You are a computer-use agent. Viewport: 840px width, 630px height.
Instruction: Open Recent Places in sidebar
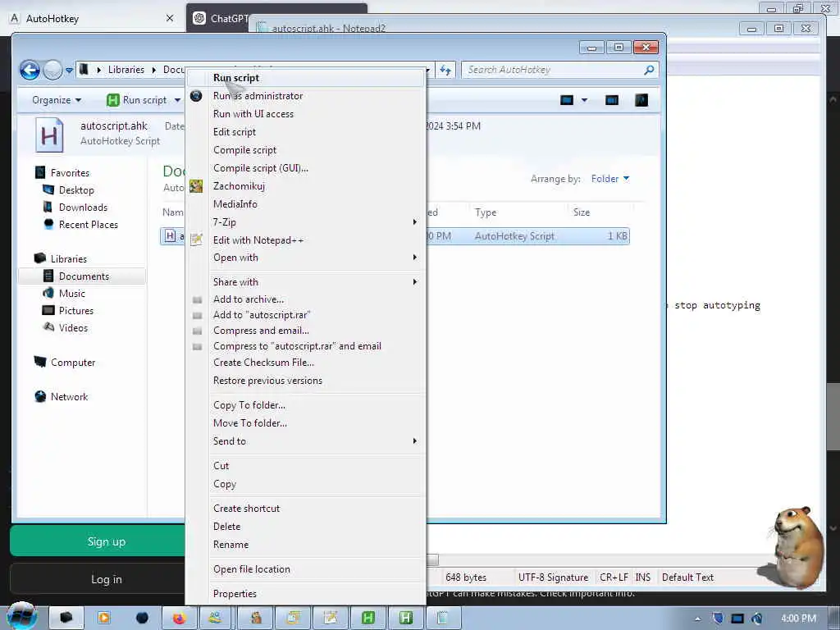pyautogui.click(x=89, y=225)
